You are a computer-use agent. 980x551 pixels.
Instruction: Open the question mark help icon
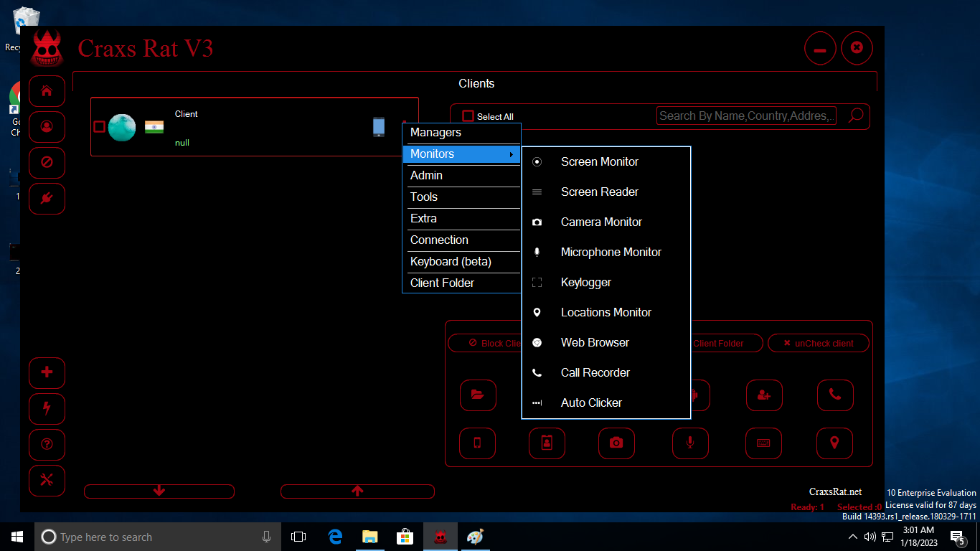(x=47, y=444)
